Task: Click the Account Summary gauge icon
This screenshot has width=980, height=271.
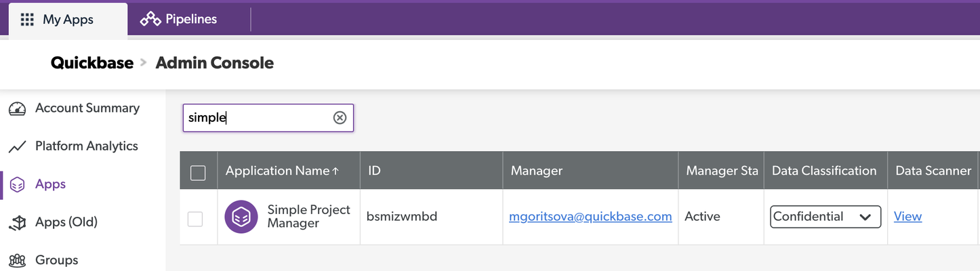Action: click(17, 108)
